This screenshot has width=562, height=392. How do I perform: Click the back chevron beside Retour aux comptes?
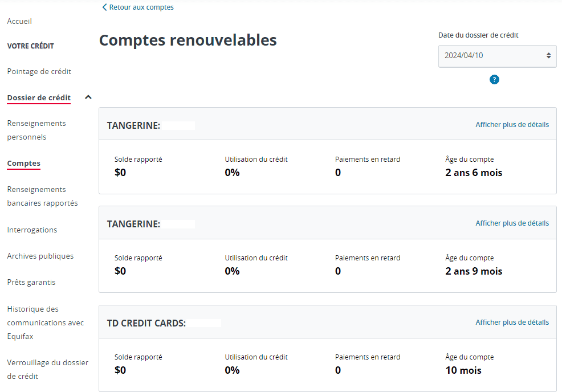pos(104,7)
